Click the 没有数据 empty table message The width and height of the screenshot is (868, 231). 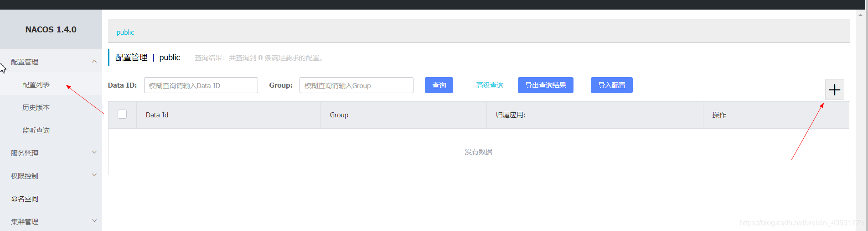click(x=478, y=152)
